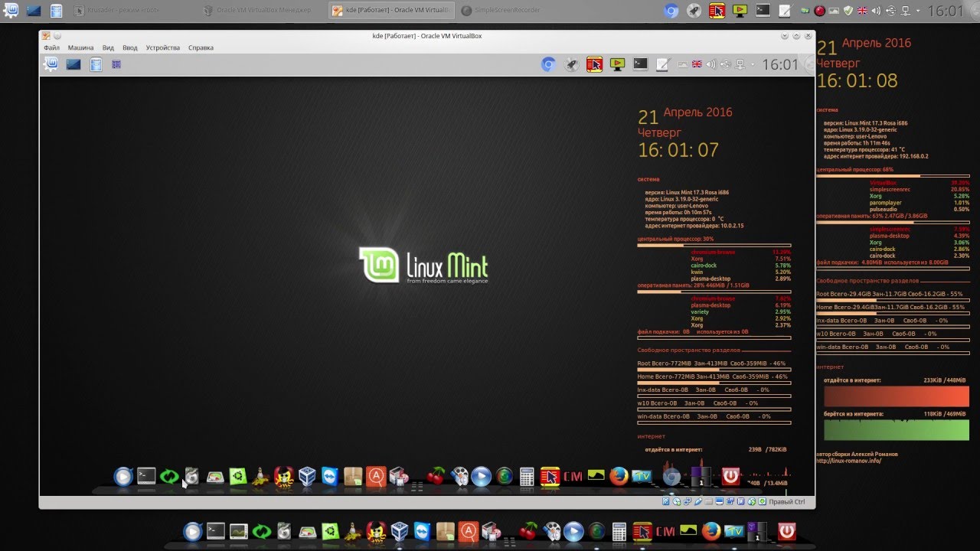Open workspace switcher in guest dock
This screenshot has height=551, width=980.
(x=701, y=476)
